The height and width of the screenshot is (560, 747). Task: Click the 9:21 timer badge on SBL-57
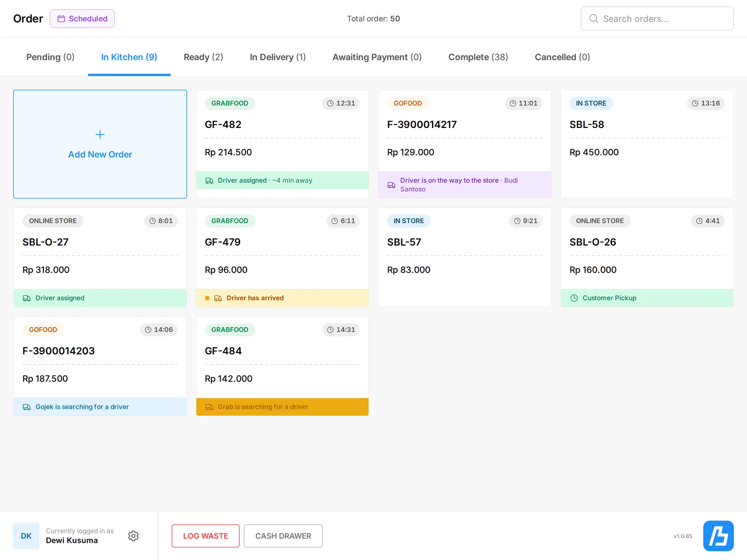[526, 221]
